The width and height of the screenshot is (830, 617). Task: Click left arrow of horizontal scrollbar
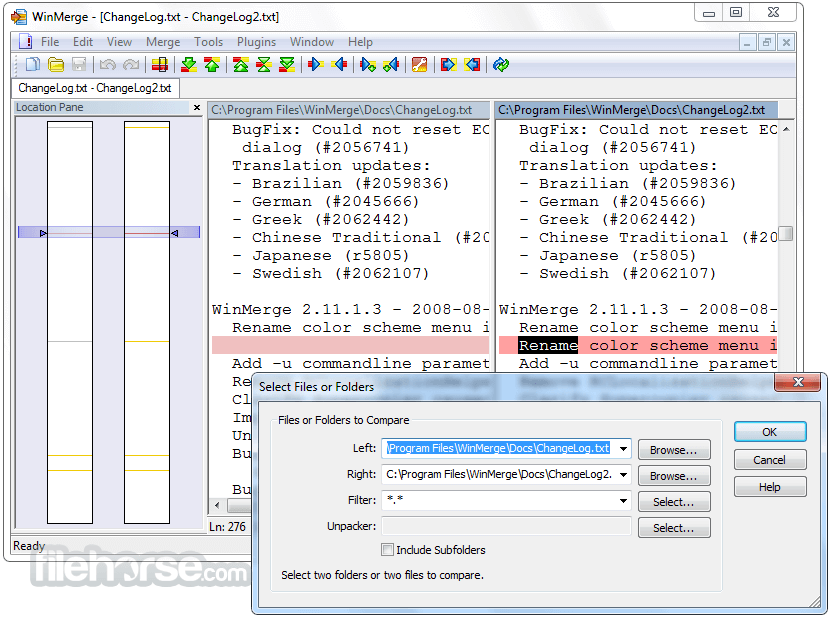(x=217, y=505)
